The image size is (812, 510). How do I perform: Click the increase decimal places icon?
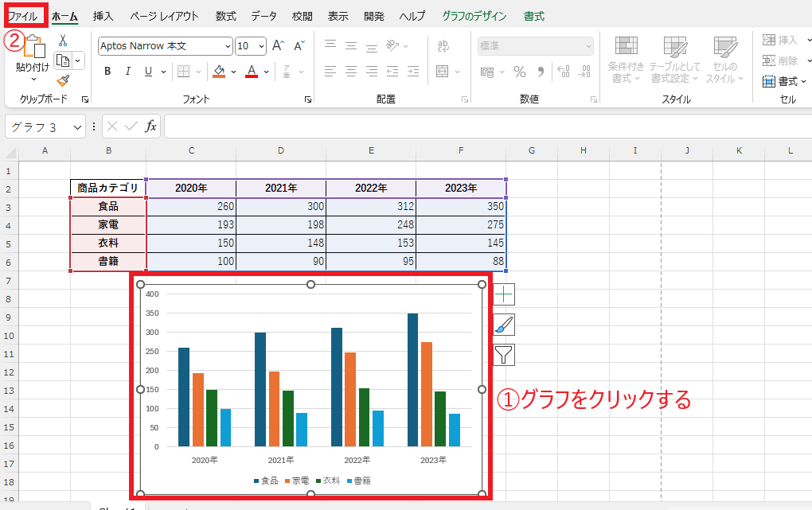(x=564, y=72)
